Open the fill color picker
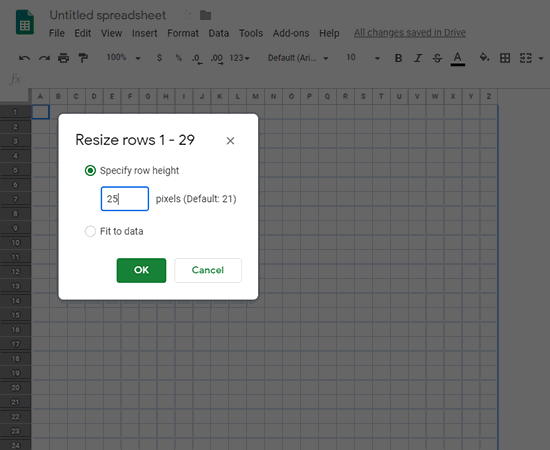 [x=484, y=58]
